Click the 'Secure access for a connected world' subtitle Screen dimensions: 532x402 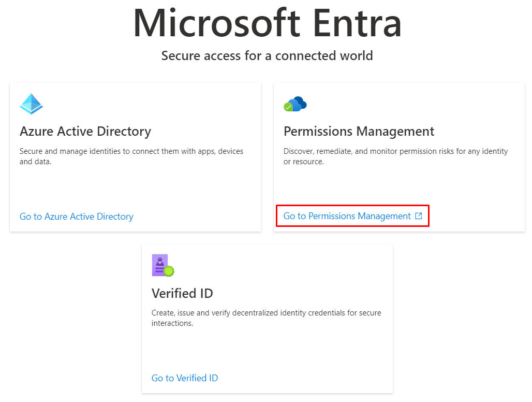click(x=267, y=55)
